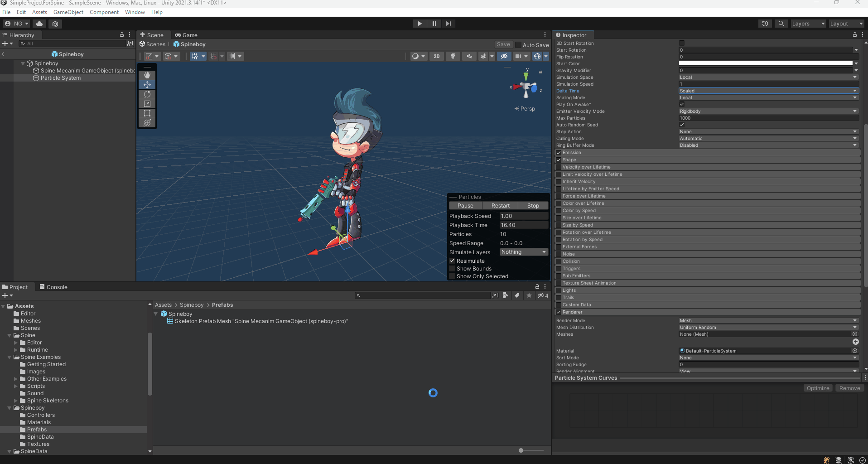The height and width of the screenshot is (464, 868).
Task: Start Play mode with the Play button
Action: click(420, 24)
